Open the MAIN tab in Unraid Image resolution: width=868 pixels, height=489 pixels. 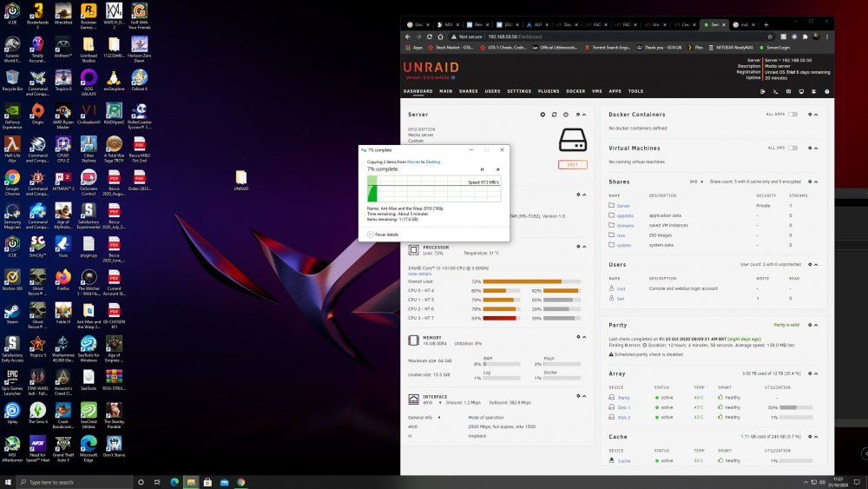[x=445, y=91]
